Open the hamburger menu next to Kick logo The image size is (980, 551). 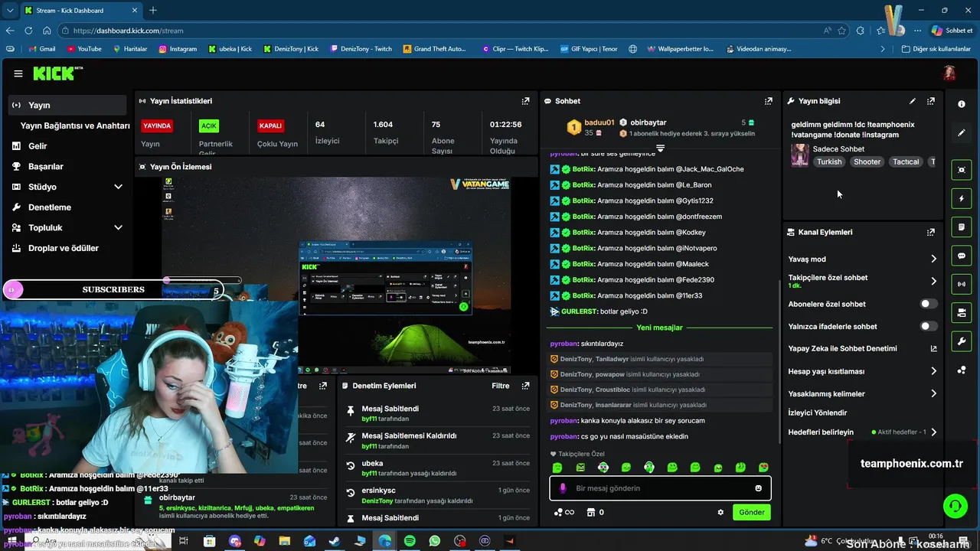point(18,73)
